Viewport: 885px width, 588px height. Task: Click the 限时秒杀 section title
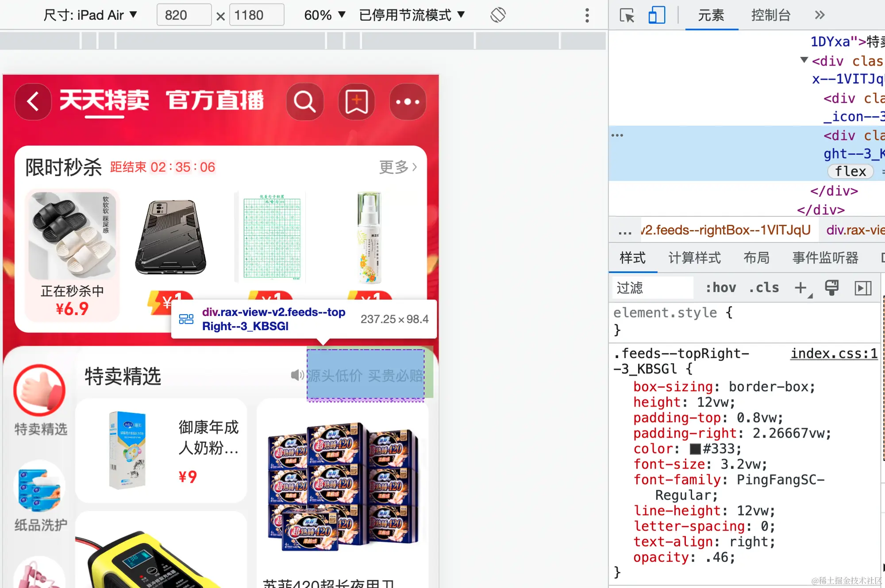click(x=63, y=167)
